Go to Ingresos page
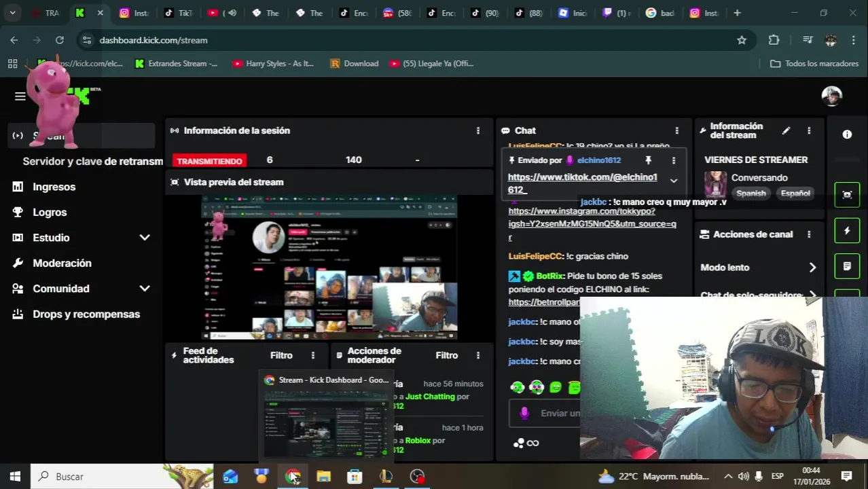The image size is (868, 489). [x=54, y=187]
